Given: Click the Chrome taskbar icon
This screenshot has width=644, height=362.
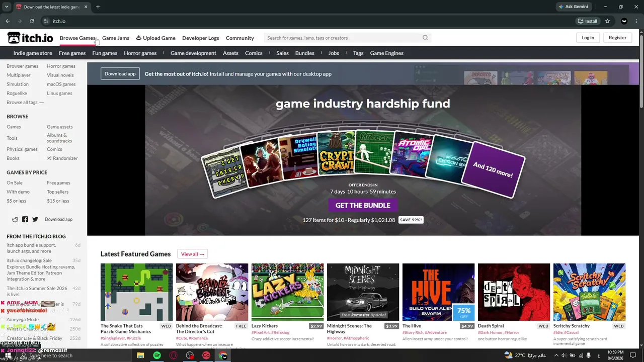Looking at the screenshot, I should [x=223, y=355].
